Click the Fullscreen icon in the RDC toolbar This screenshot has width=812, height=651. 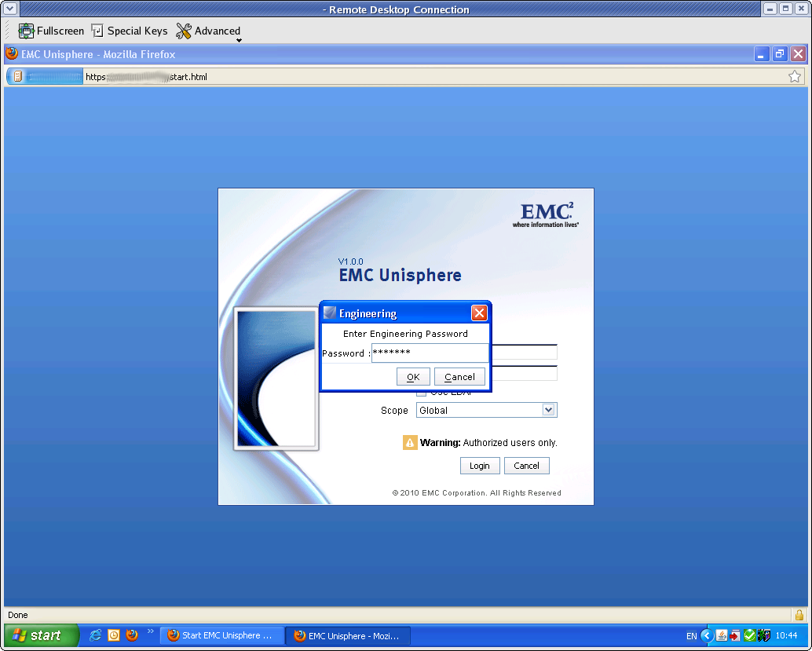28,31
